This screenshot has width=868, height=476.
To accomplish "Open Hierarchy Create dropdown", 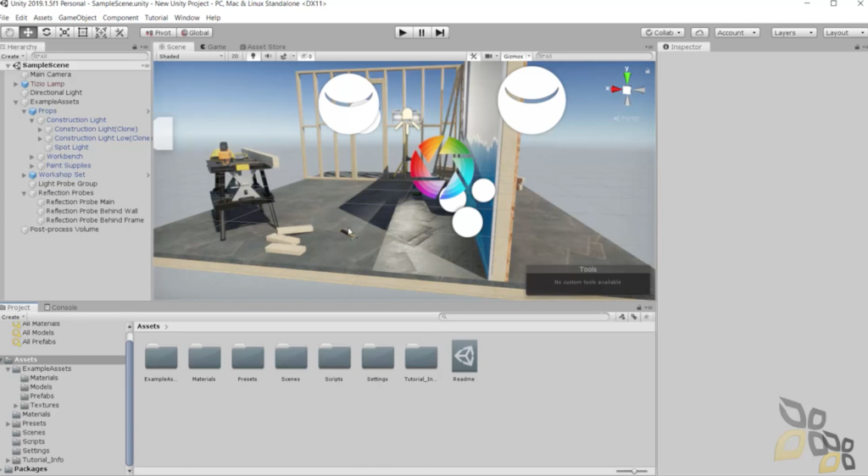I will 12,57.
